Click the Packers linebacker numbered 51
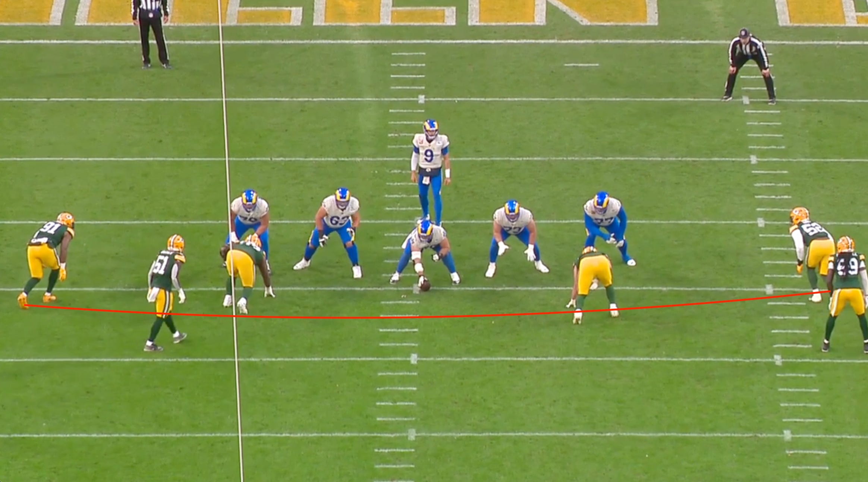 point(166,293)
